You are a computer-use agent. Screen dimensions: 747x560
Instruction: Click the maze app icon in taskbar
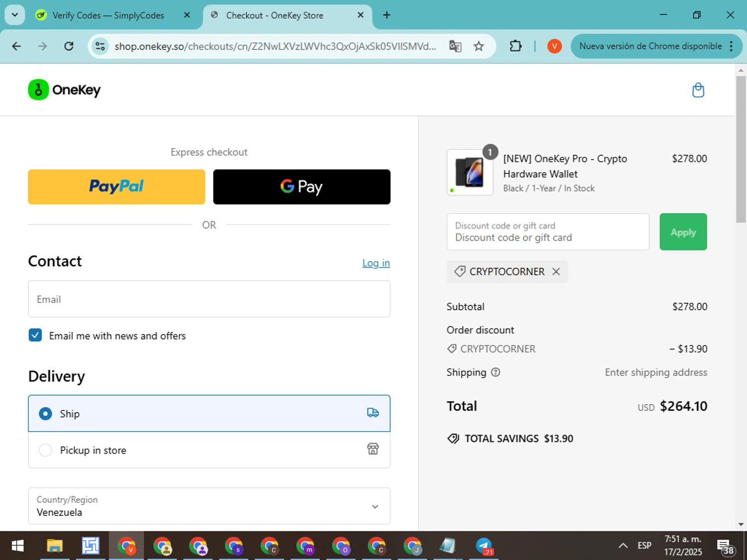91,546
